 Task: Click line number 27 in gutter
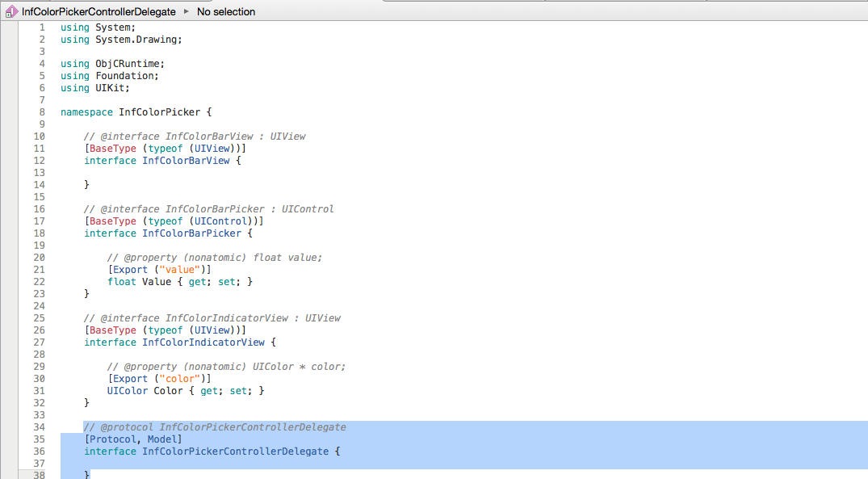click(x=40, y=342)
